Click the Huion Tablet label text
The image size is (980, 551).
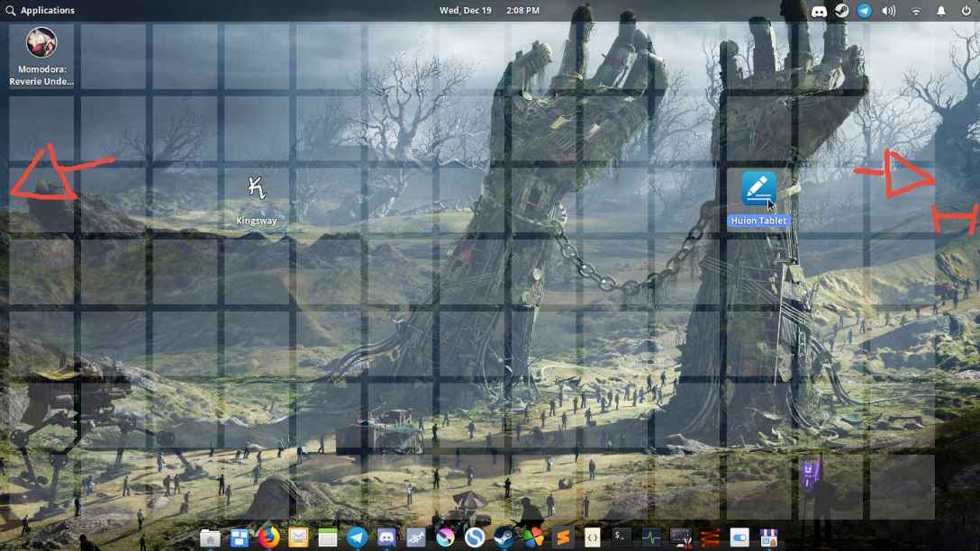coord(758,221)
